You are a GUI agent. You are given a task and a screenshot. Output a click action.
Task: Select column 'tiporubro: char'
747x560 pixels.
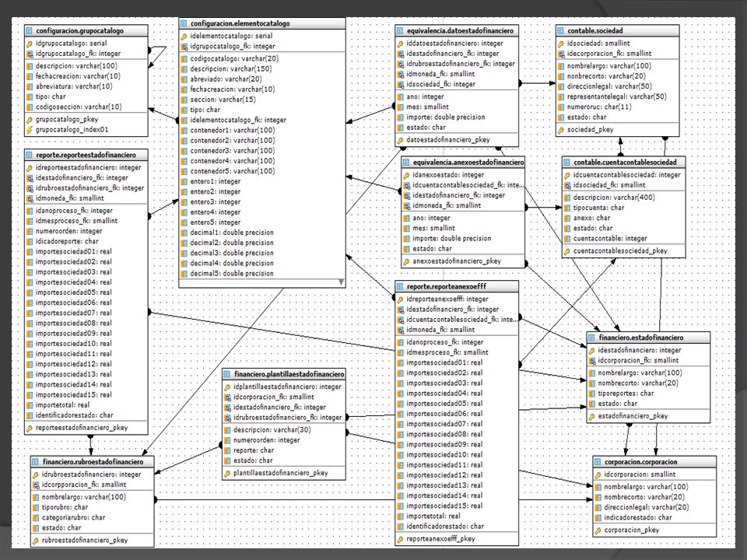tap(65, 508)
